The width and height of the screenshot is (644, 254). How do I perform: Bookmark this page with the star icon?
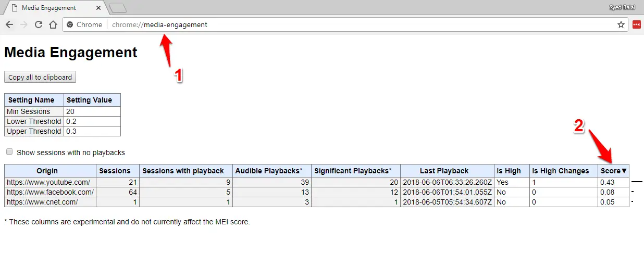point(621,24)
